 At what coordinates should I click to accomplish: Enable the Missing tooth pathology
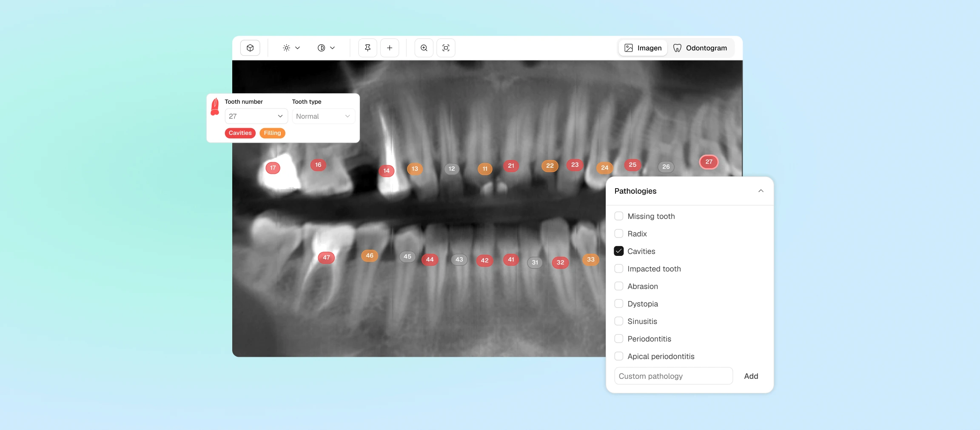click(x=619, y=216)
